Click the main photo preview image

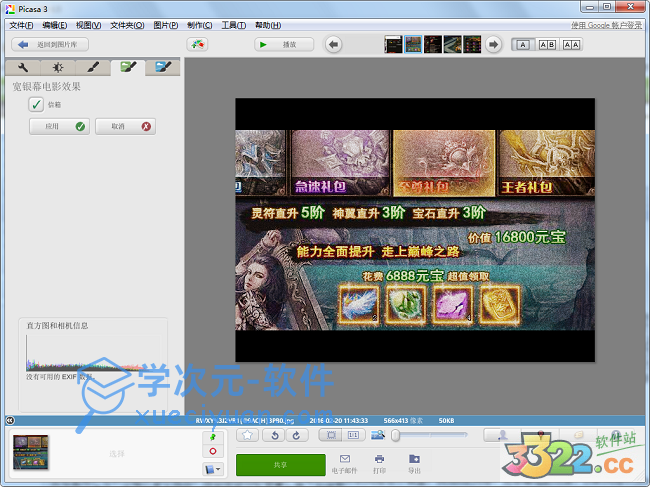(415, 230)
